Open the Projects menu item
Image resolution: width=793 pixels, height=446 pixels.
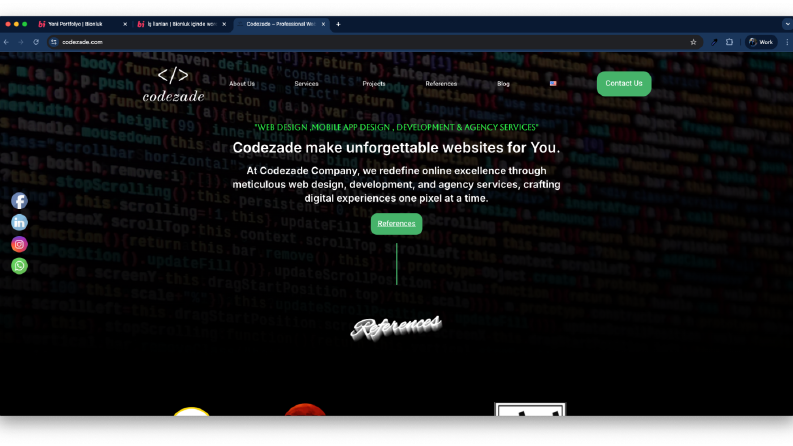374,83
